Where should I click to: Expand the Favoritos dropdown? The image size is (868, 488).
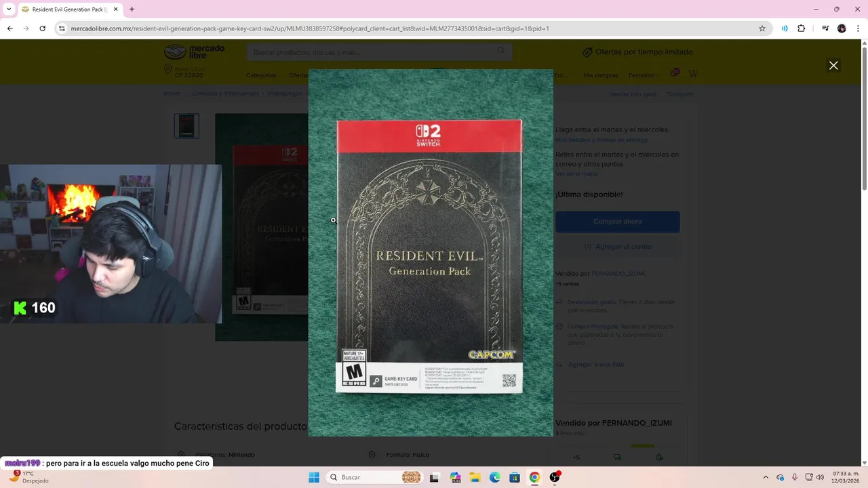click(x=644, y=75)
